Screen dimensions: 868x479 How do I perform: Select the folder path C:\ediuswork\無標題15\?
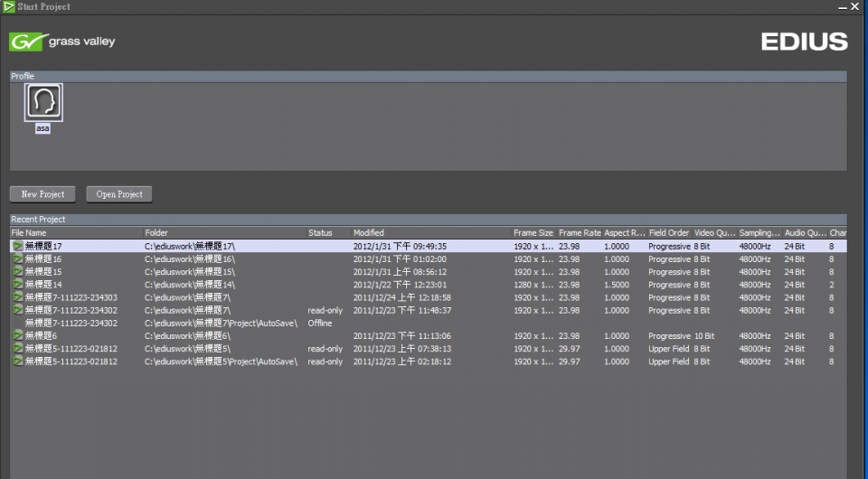(190, 272)
